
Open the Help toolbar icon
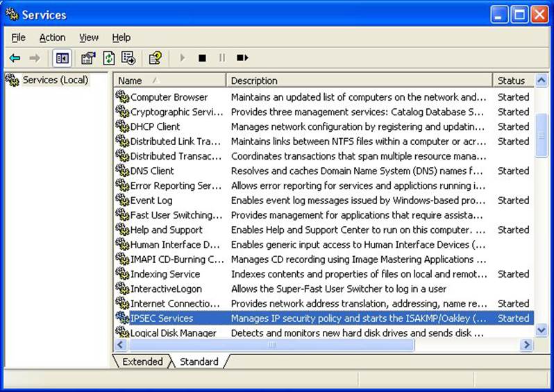point(156,58)
